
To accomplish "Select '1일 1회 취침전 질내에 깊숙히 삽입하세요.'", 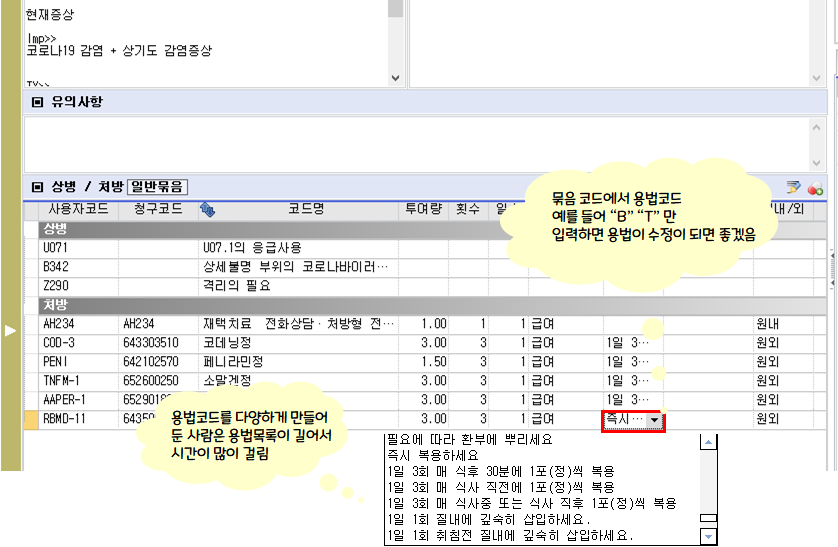I will tap(510, 535).
